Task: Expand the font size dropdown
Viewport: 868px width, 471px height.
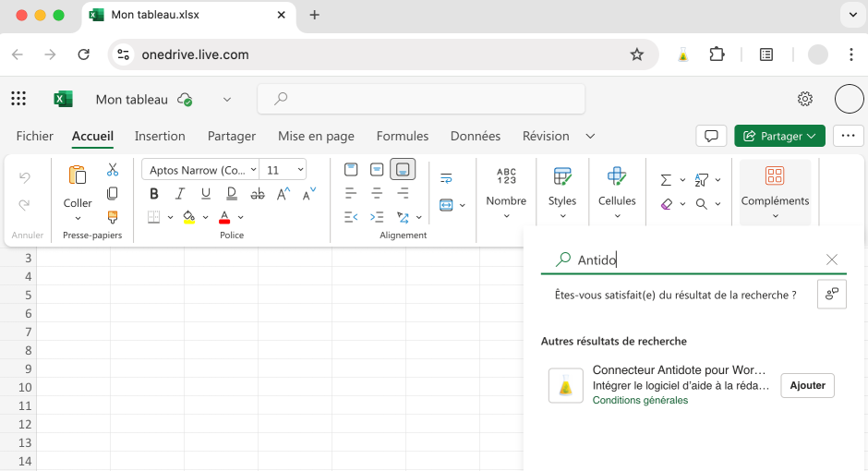Action: [x=300, y=170]
